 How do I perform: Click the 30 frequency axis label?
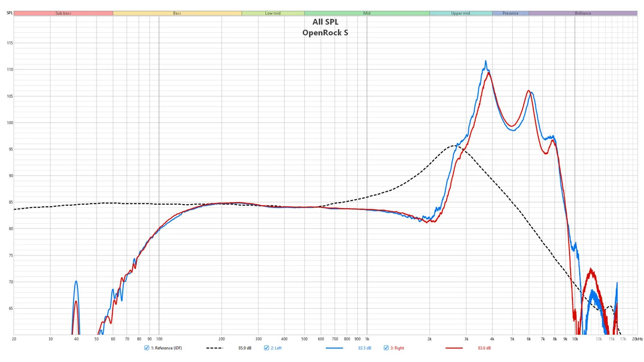point(50,339)
